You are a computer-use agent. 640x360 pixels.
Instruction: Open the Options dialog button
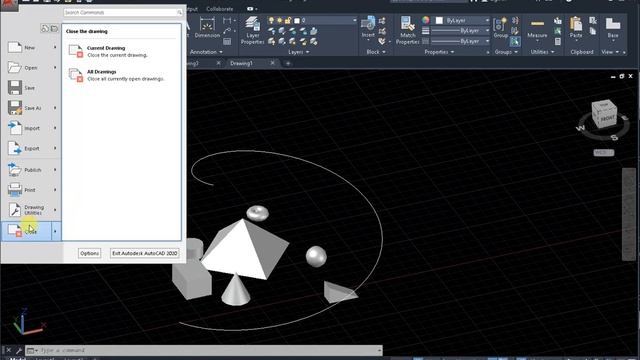pos(89,253)
